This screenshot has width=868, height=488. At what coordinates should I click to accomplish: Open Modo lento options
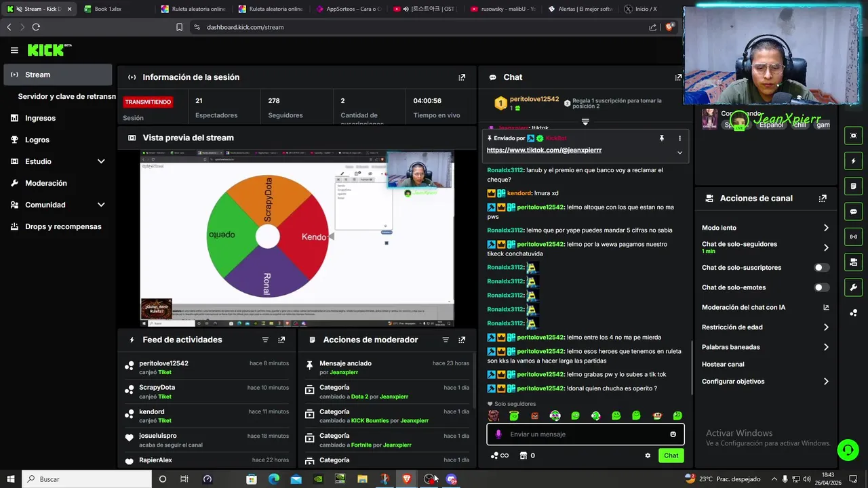tap(765, 228)
